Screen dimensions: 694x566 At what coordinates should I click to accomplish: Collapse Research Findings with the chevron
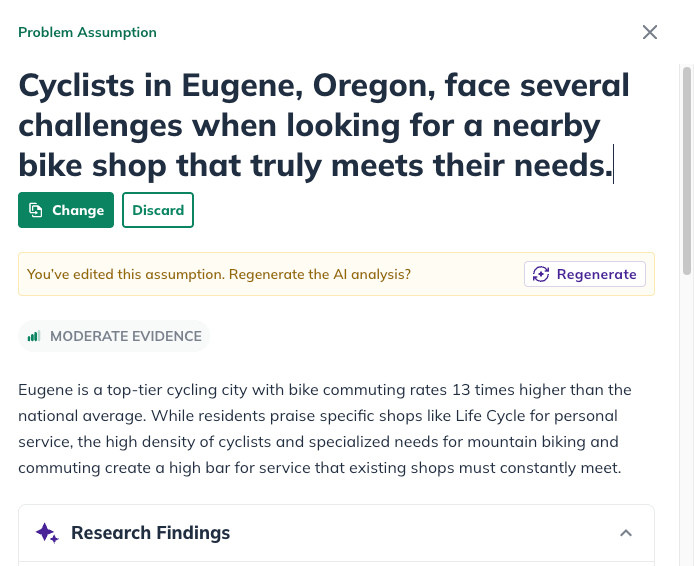coord(626,533)
